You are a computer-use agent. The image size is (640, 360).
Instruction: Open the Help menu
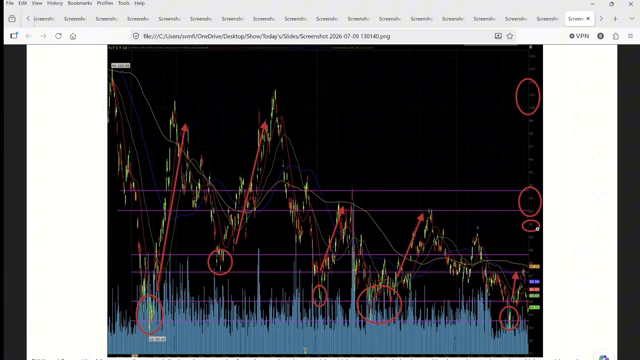(140, 3)
